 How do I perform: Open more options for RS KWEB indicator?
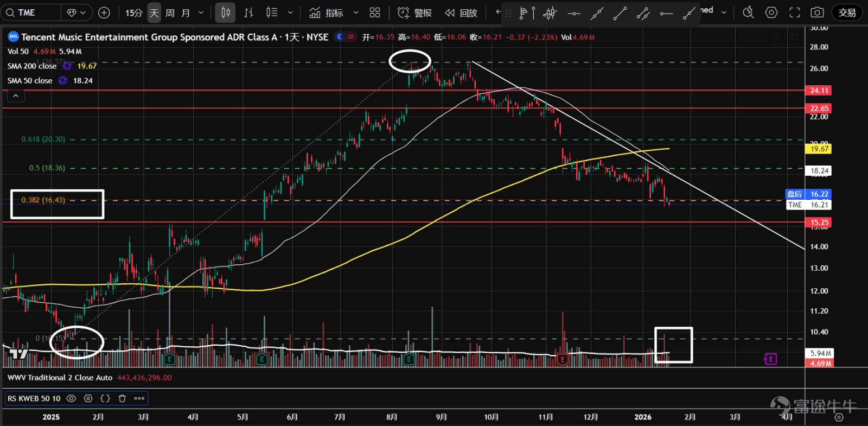(x=139, y=398)
